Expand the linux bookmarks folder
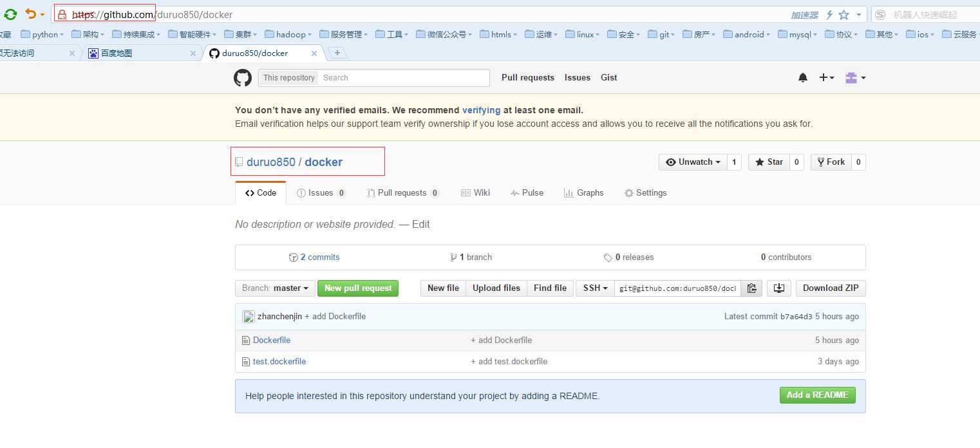 coord(582,35)
